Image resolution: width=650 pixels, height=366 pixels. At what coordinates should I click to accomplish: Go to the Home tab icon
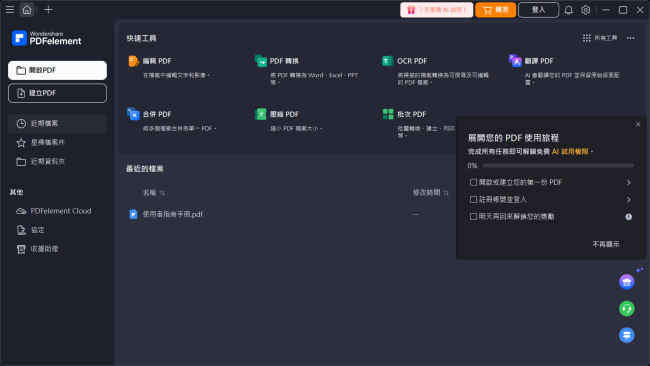point(27,10)
